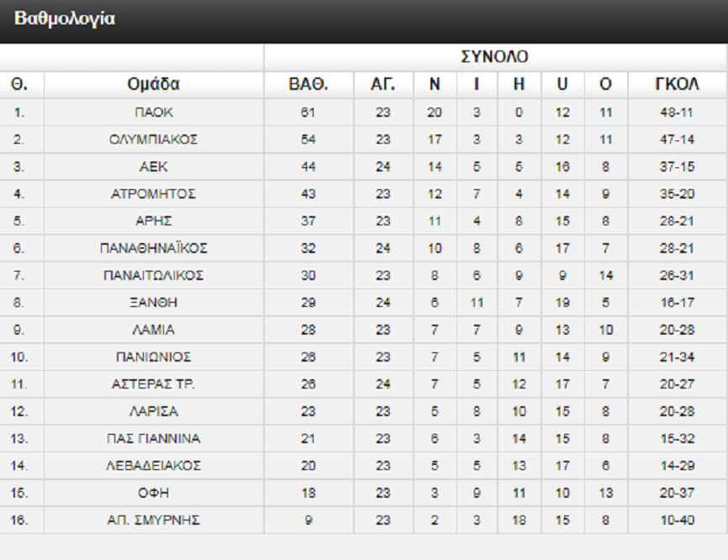Click the Βαθμολογία title bar

point(65,19)
